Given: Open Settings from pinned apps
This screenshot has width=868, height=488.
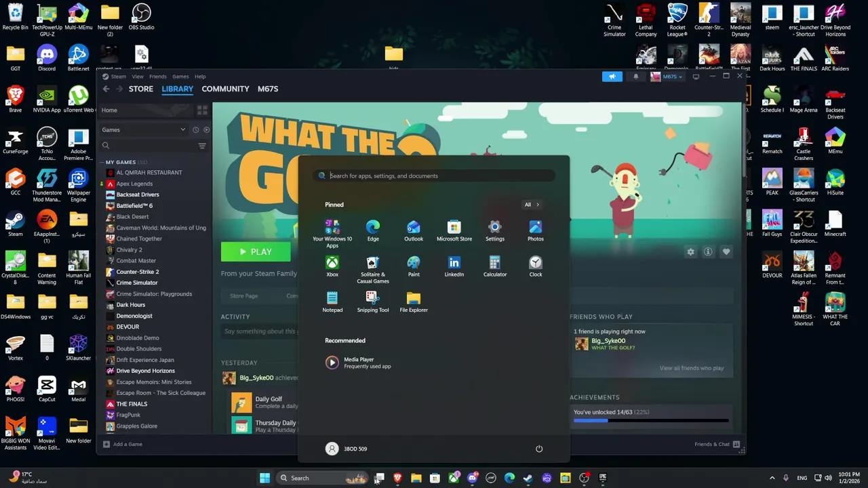Looking at the screenshot, I should (495, 230).
